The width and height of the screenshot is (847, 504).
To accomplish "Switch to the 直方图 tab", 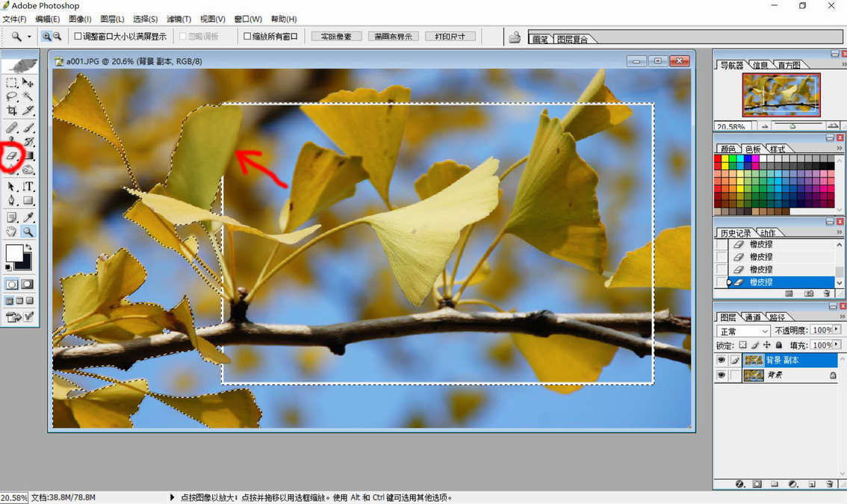I will tap(789, 65).
